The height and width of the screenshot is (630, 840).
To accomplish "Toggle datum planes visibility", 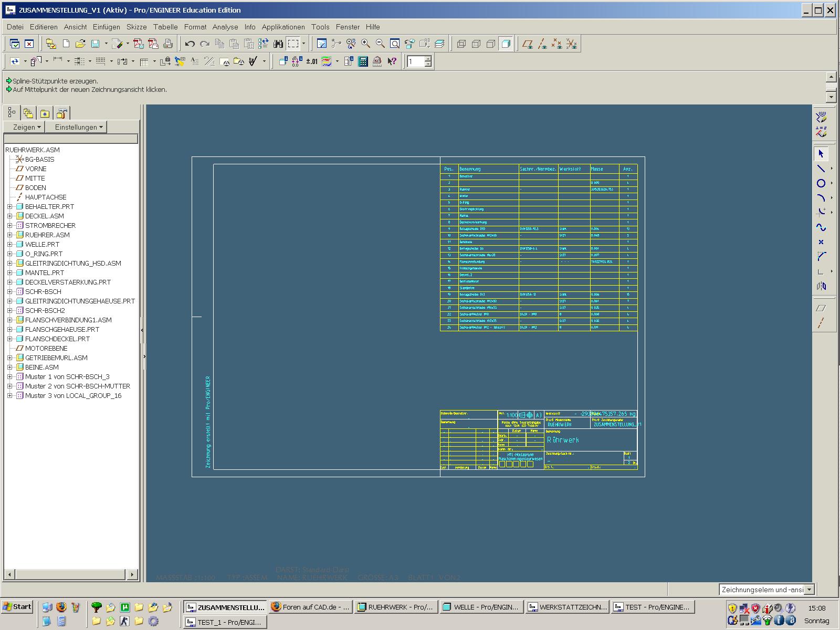I will (x=528, y=44).
